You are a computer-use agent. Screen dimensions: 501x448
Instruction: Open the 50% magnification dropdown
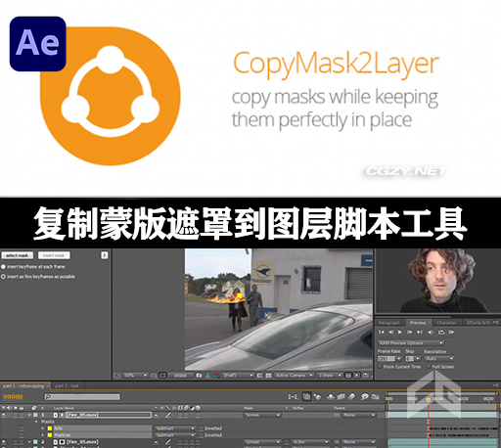click(135, 376)
